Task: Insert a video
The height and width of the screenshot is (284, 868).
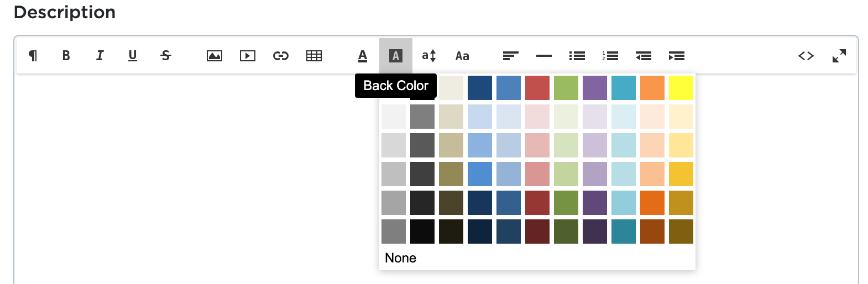Action: tap(248, 56)
